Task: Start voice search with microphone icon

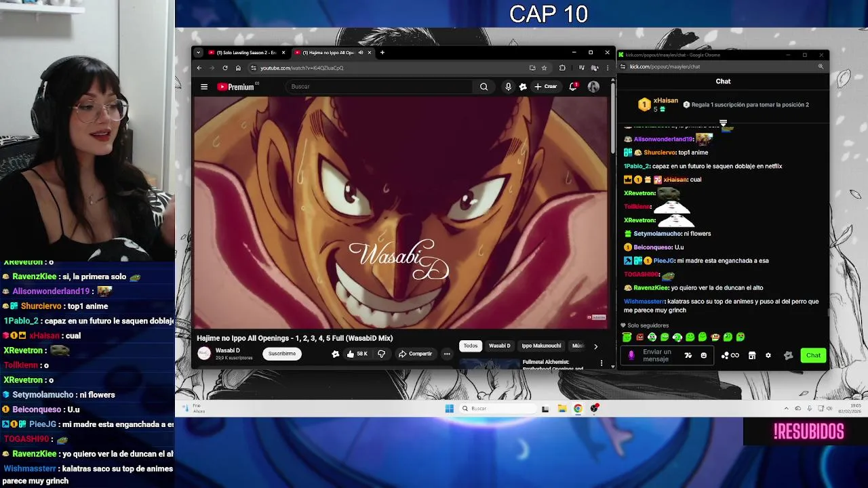Action: tap(508, 87)
